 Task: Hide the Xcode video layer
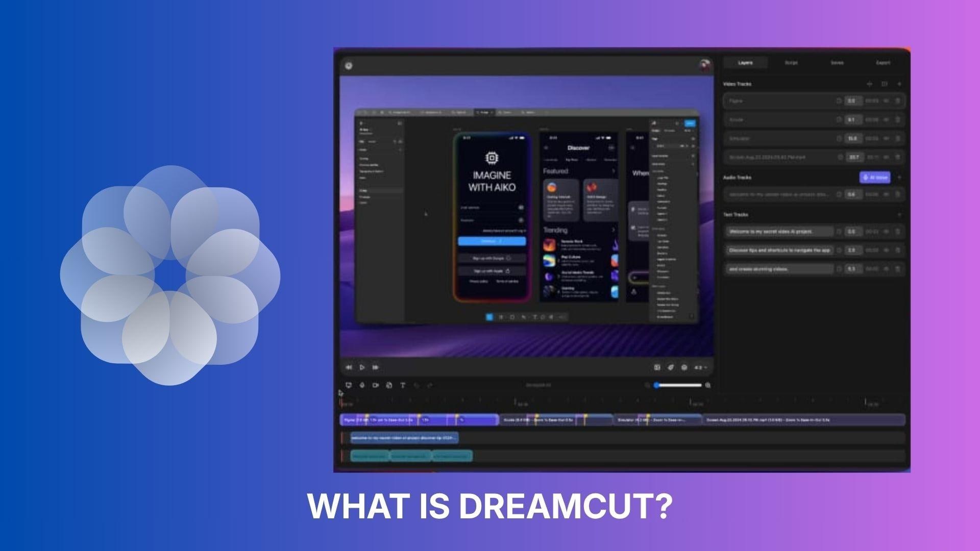pyautogui.click(x=887, y=120)
